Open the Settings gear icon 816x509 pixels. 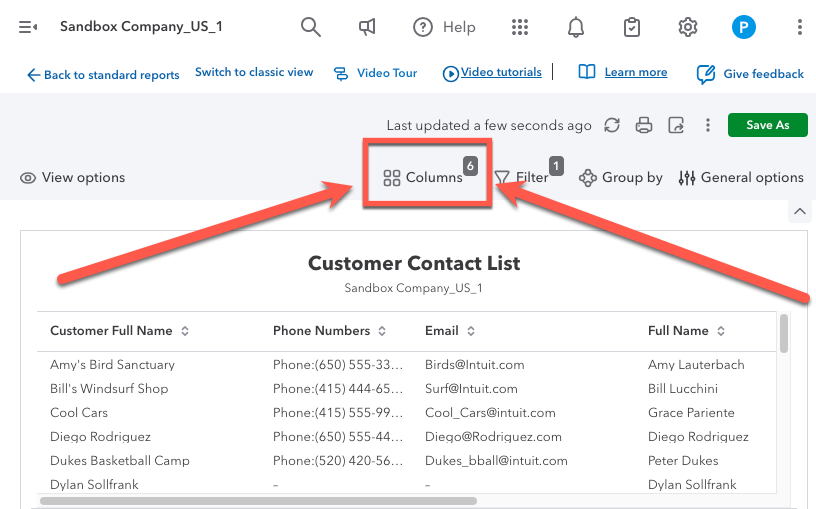[x=688, y=27]
